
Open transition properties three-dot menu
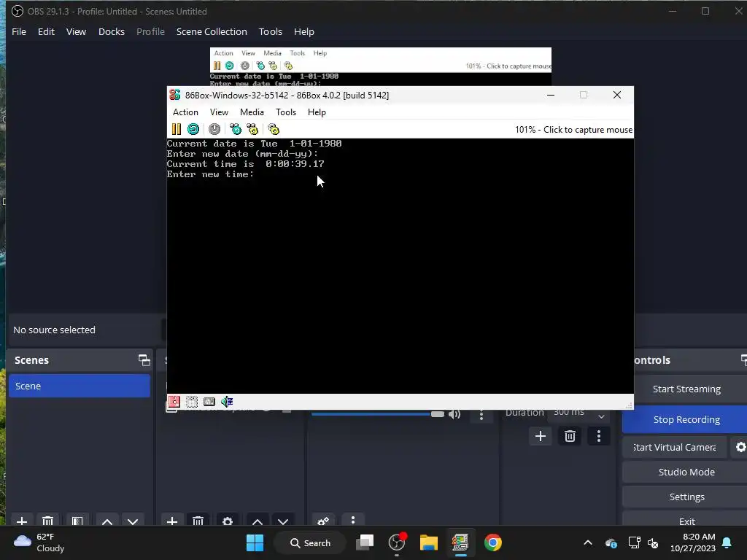599,436
